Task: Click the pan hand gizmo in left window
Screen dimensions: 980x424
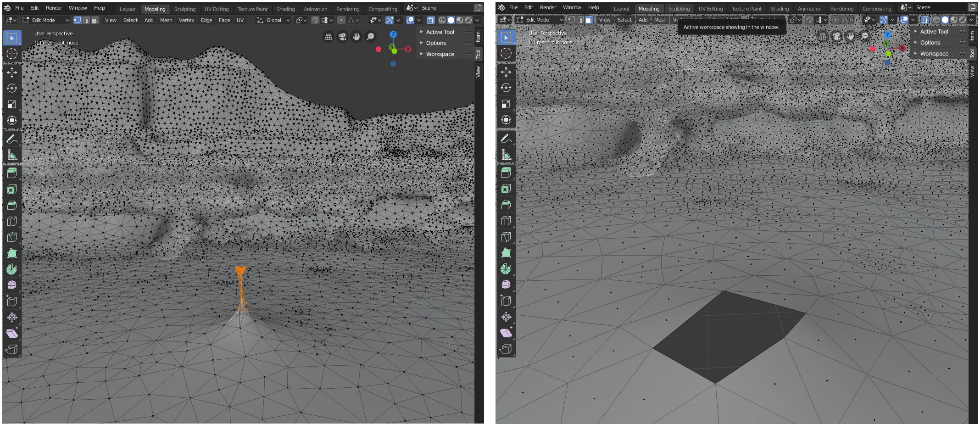Action: (356, 37)
